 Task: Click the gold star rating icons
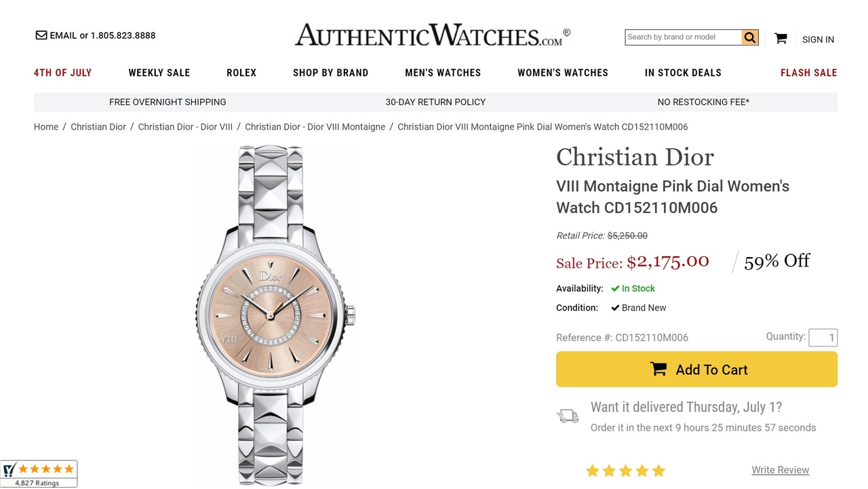point(625,471)
